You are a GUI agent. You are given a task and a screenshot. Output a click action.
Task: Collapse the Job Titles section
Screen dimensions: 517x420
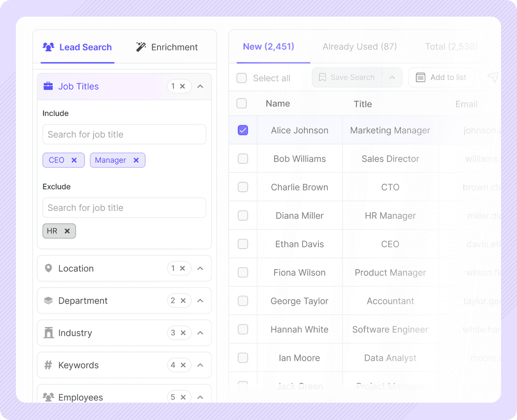click(200, 86)
